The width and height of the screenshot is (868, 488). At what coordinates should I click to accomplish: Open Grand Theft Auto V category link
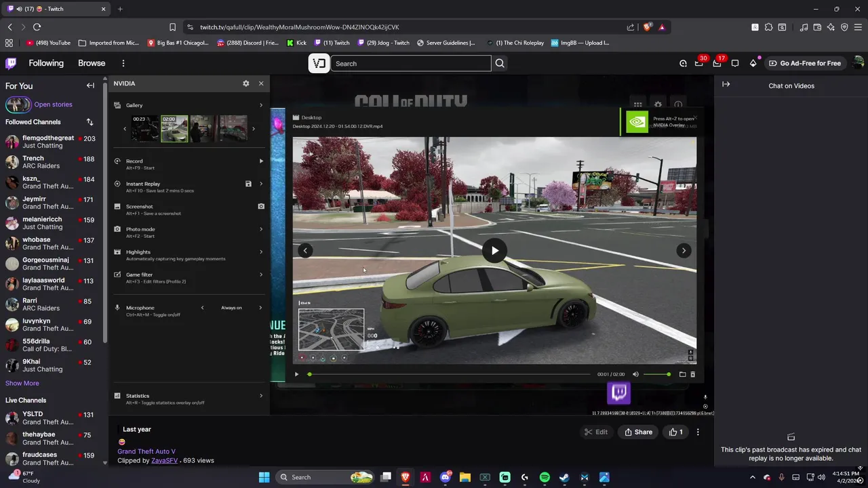coord(146,451)
